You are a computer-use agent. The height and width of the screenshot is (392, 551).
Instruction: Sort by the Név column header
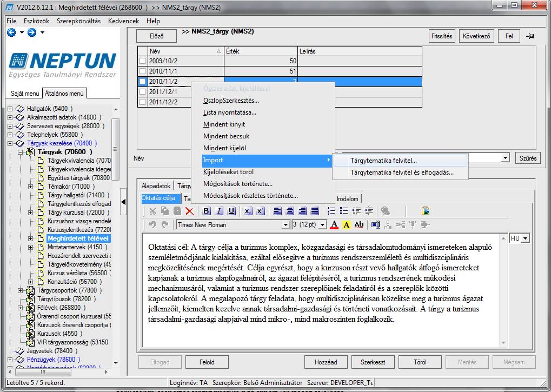(185, 51)
